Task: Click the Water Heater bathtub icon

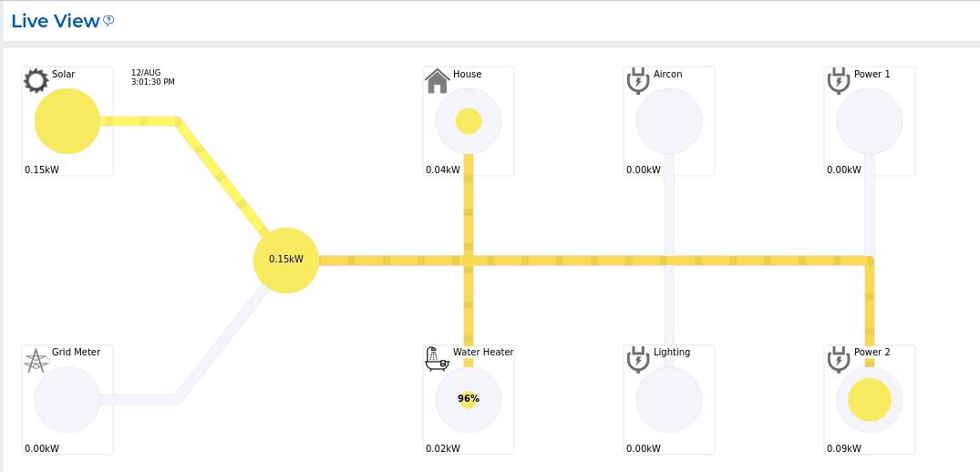Action: [x=438, y=359]
